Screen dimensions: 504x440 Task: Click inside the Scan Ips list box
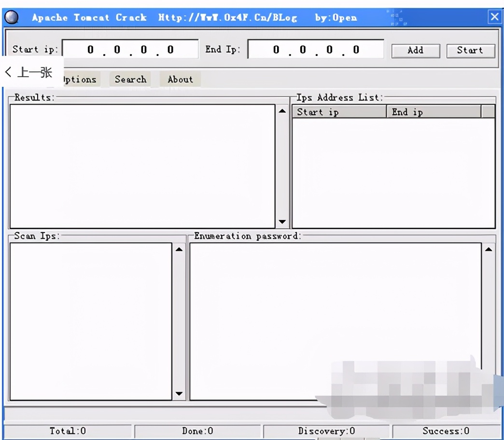point(91,321)
